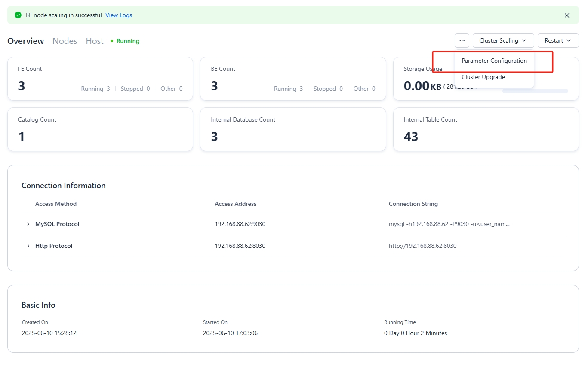Switch to the Host tab
Image resolution: width=588 pixels, height=388 pixels.
(95, 41)
